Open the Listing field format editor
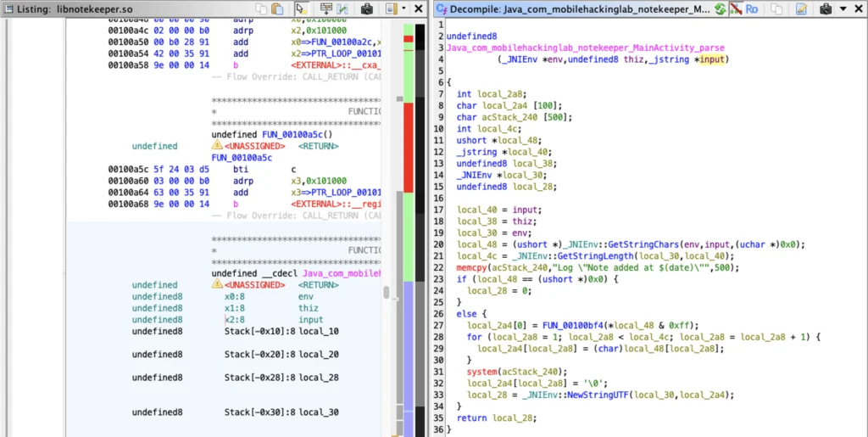The height and width of the screenshot is (437, 868). click(x=326, y=8)
